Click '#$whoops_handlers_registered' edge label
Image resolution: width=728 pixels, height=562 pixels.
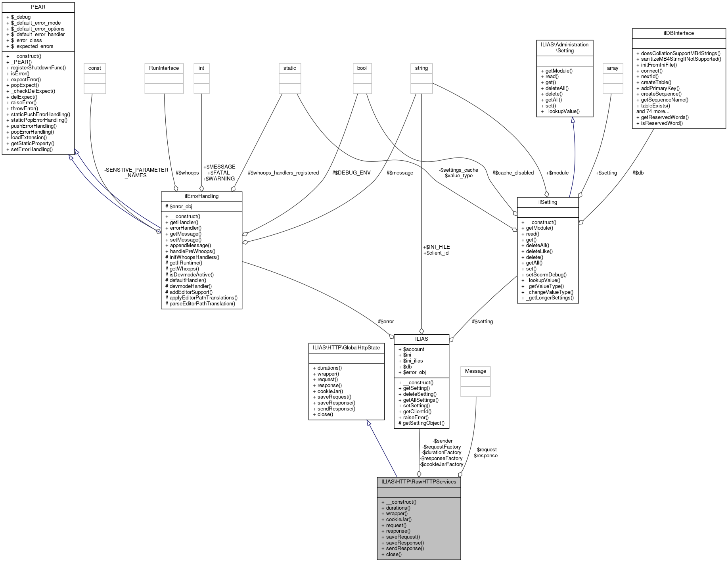(x=283, y=173)
